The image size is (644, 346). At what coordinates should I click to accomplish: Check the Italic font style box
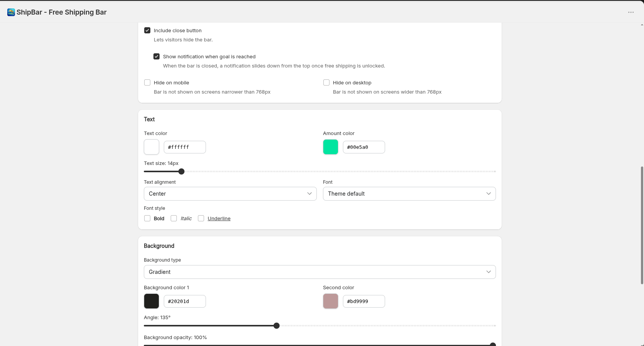pos(174,218)
